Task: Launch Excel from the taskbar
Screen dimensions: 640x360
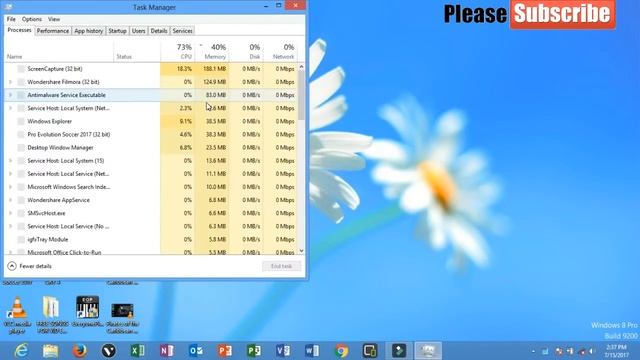Action: click(x=138, y=351)
